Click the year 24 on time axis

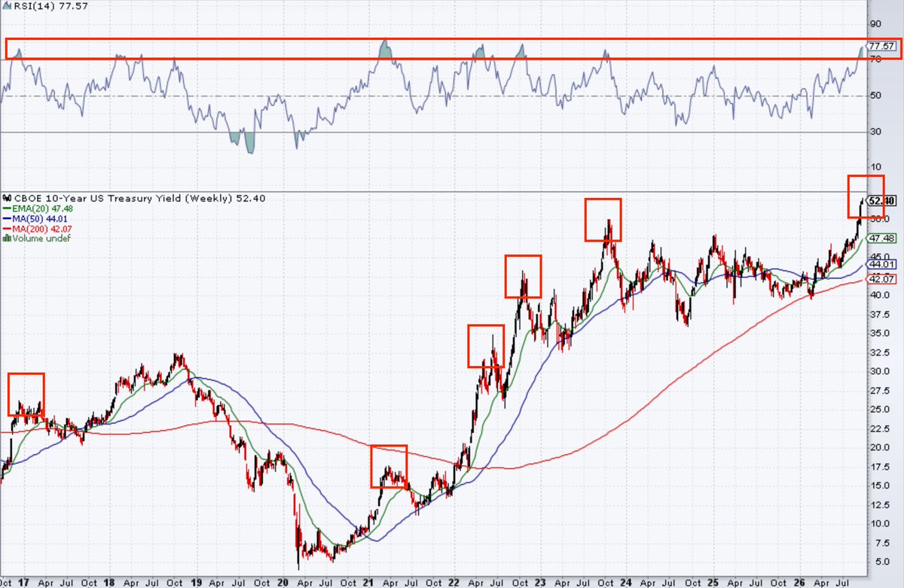click(627, 582)
